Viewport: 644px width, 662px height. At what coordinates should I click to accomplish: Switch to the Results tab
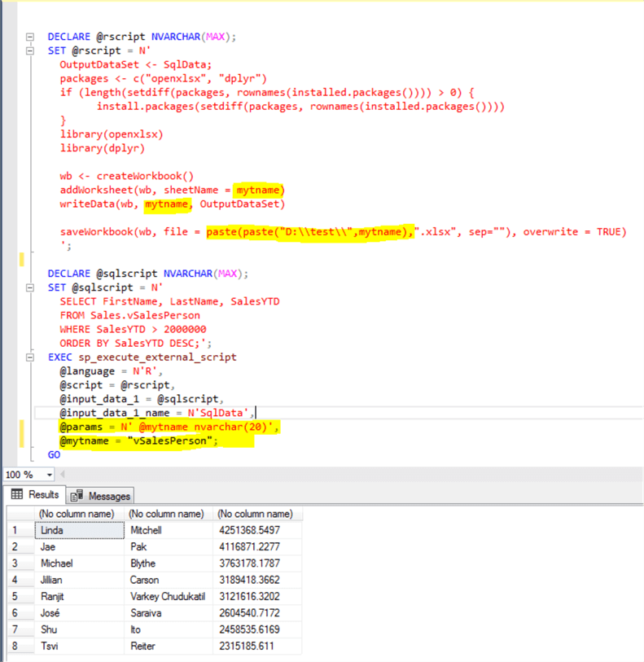[35, 494]
